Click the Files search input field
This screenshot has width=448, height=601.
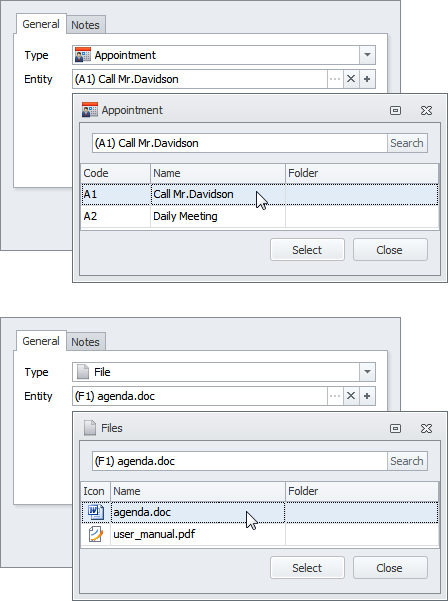click(240, 461)
